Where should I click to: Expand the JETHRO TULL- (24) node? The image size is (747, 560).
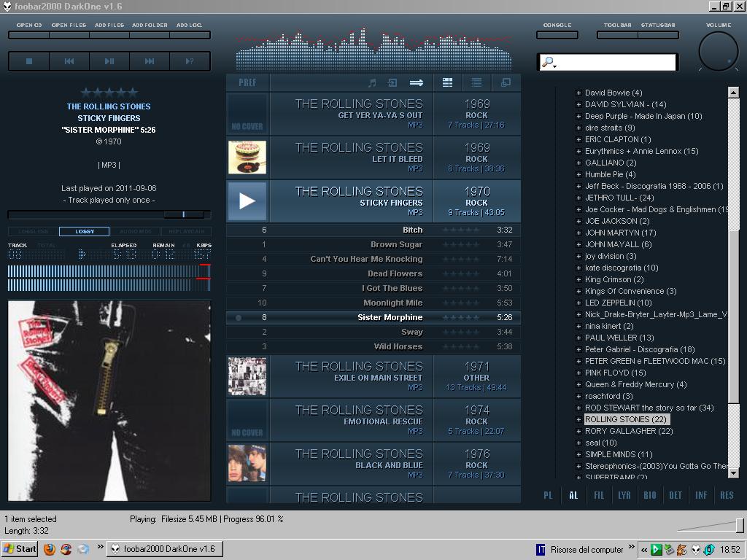click(578, 198)
